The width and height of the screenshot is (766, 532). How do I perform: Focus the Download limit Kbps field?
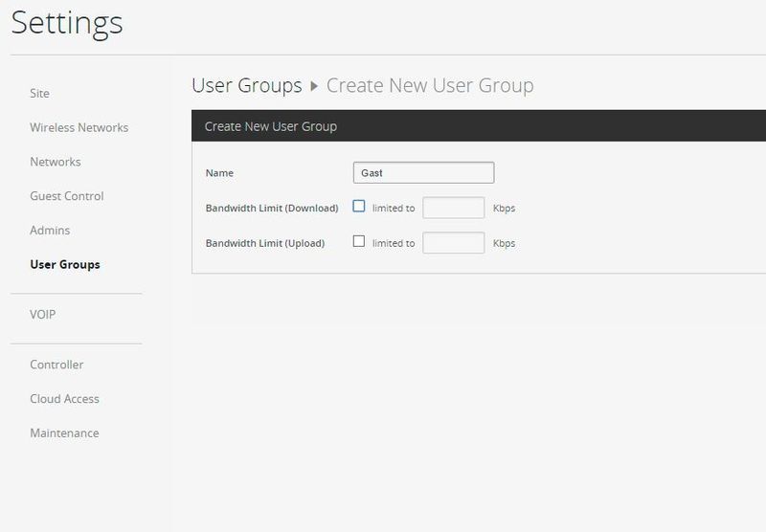[x=453, y=208]
